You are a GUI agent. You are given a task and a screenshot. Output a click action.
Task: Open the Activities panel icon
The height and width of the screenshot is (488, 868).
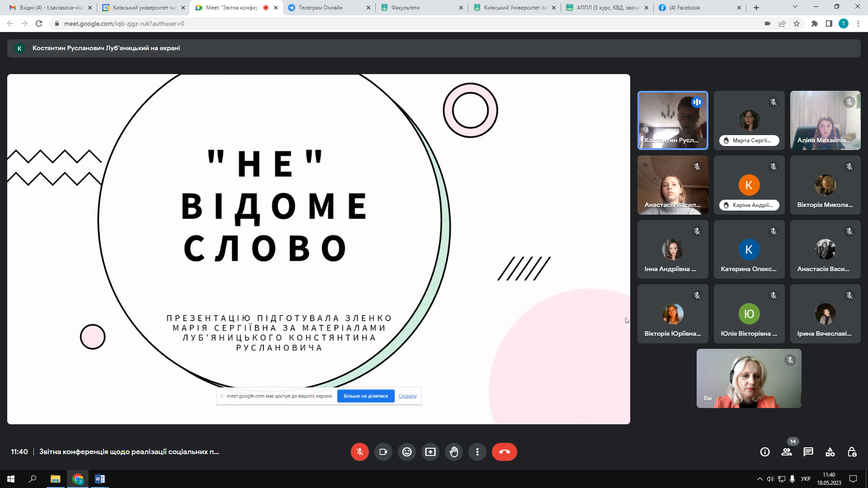(x=830, y=452)
